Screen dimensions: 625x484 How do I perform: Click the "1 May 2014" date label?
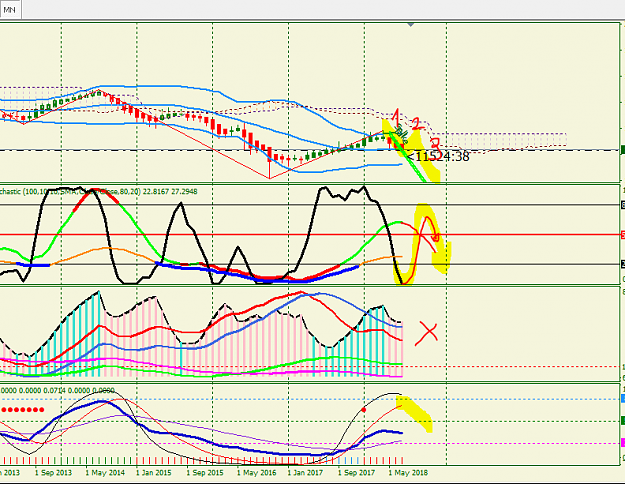105,473
